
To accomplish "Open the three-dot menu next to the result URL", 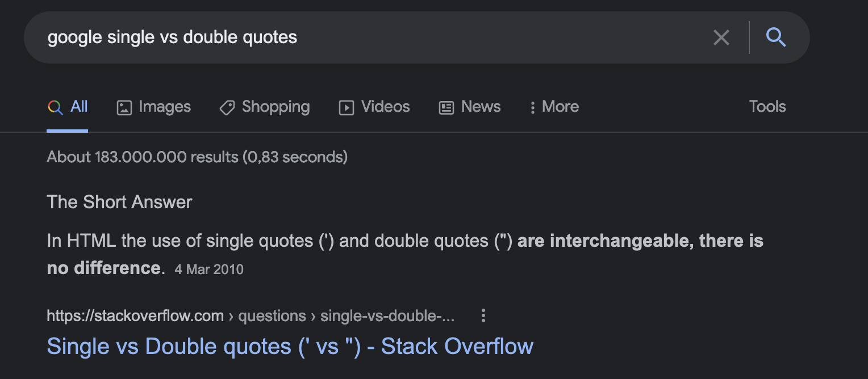I will (x=483, y=315).
